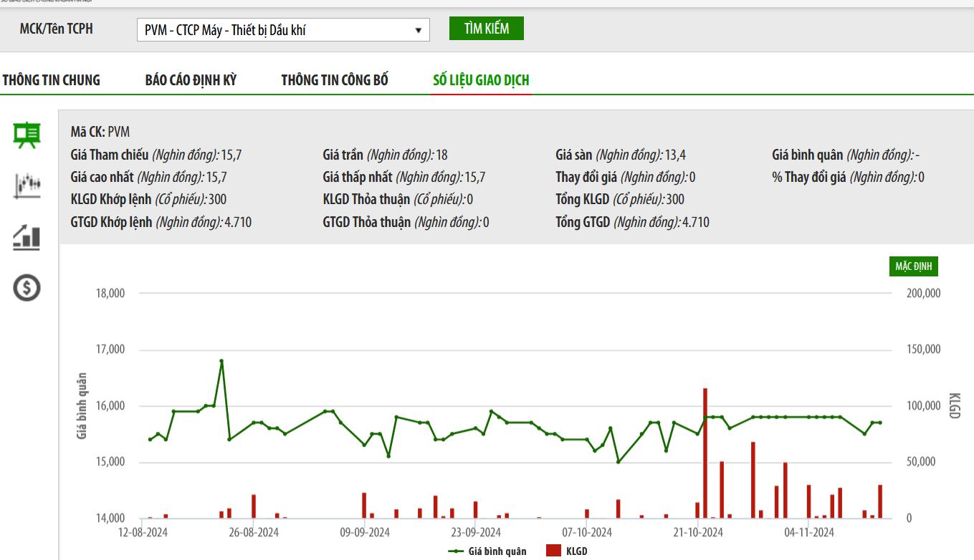Switch to the candlestick chart view icon
Screen dimensions: 974x560
(27, 185)
